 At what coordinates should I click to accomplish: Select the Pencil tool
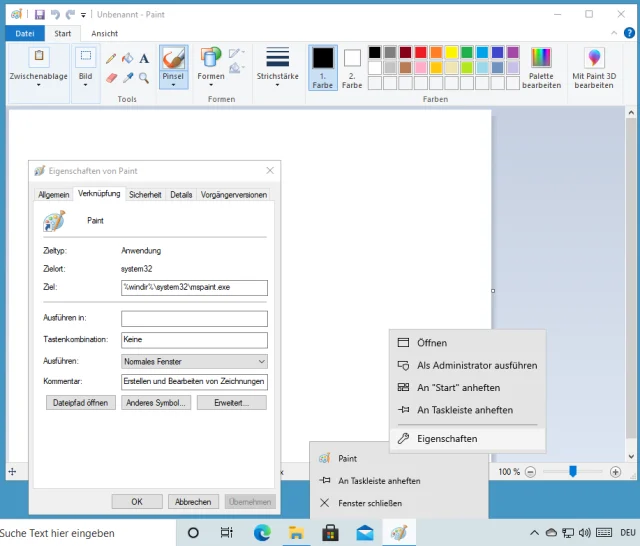pos(111,59)
